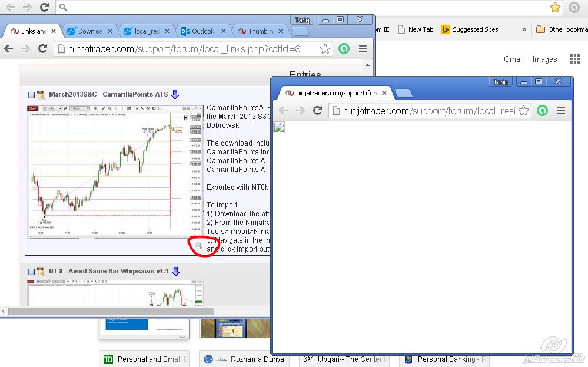This screenshot has height=367, width=588.
Task: Click the broken image icon in popup page
Action: click(x=280, y=127)
